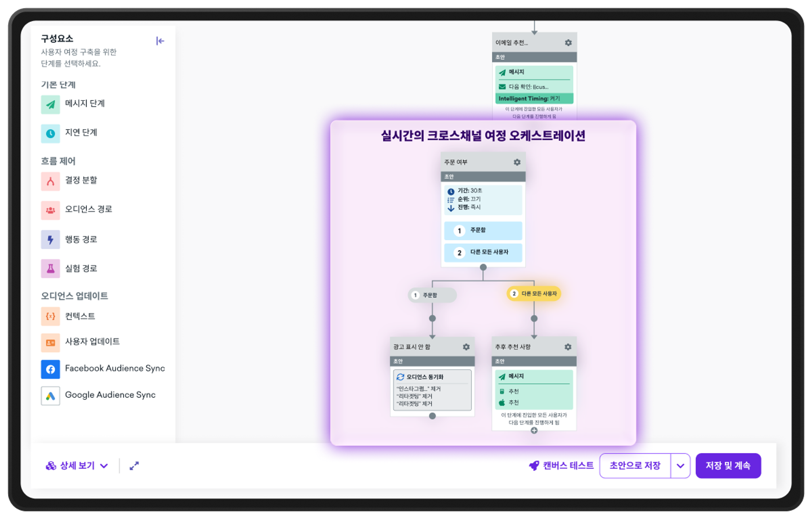Select path 1 주문함 in 주문 여부 step

tap(483, 231)
